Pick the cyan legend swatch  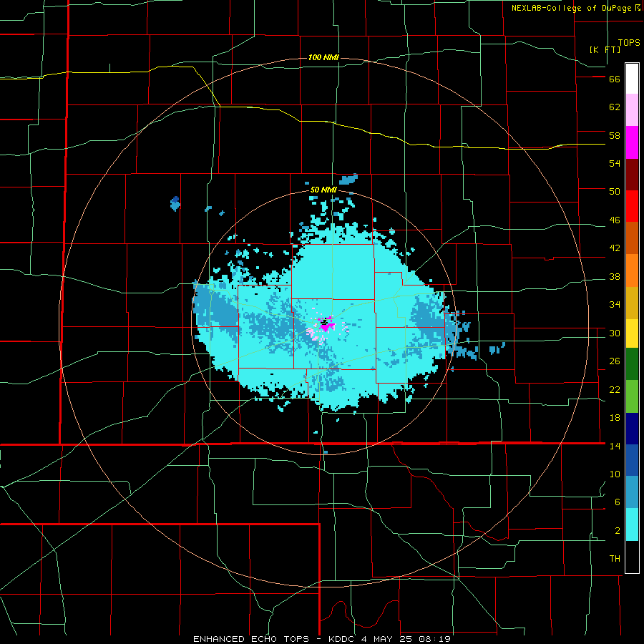click(632, 525)
